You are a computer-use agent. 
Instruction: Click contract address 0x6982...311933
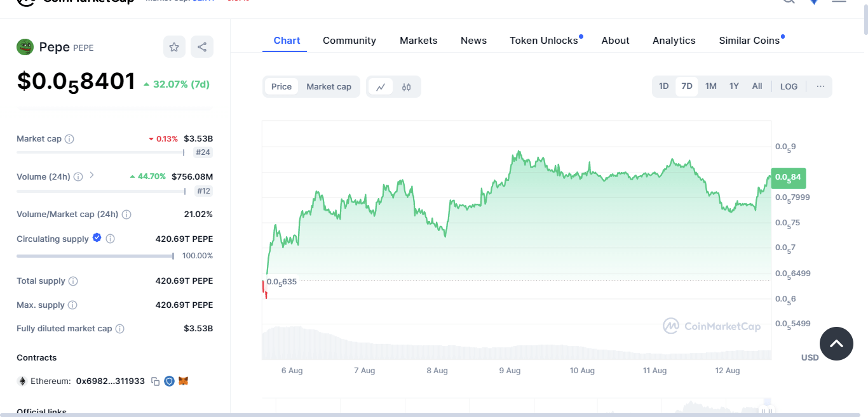click(111, 381)
